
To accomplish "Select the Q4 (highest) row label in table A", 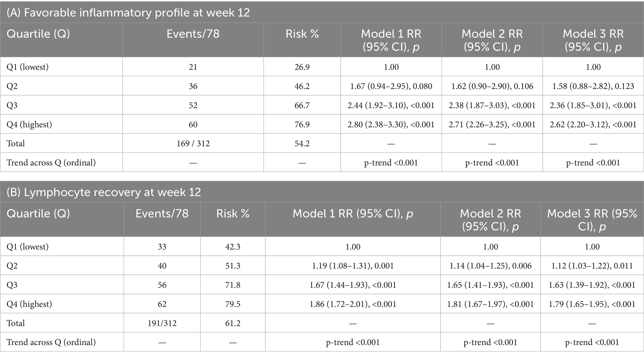I will pos(29,125).
